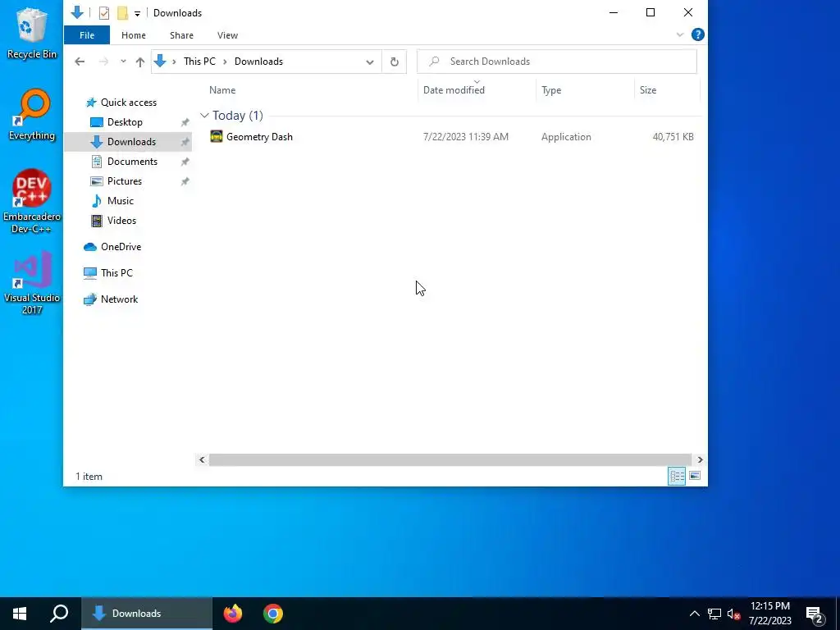Click the 7/22/2023 11:39 AM date cell
Image resolution: width=840 pixels, height=630 pixels.
(x=466, y=137)
